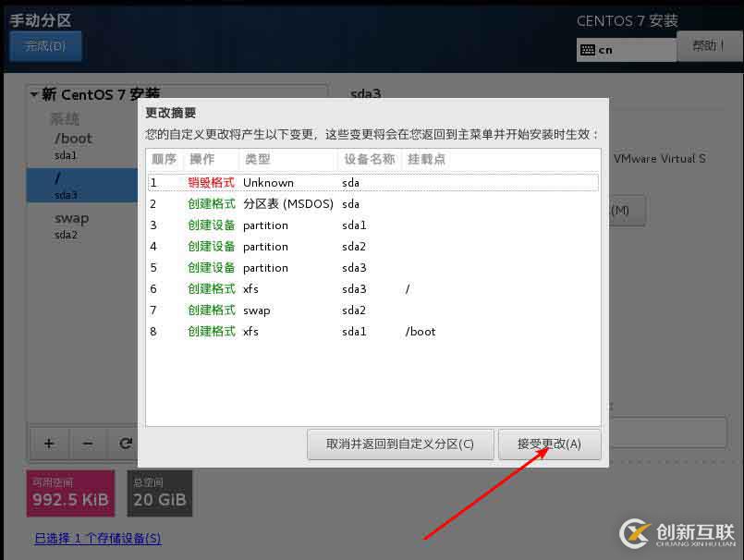Click the rescan disks refresh icon
The height and width of the screenshot is (560, 744).
(125, 444)
